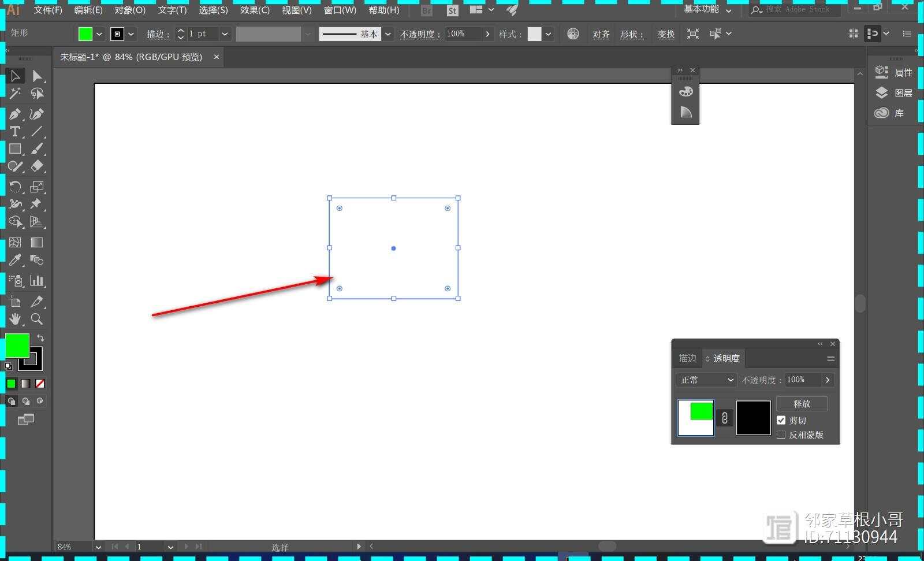924x561 pixels.
Task: Switch paint mode to Gradient
Action: point(25,384)
